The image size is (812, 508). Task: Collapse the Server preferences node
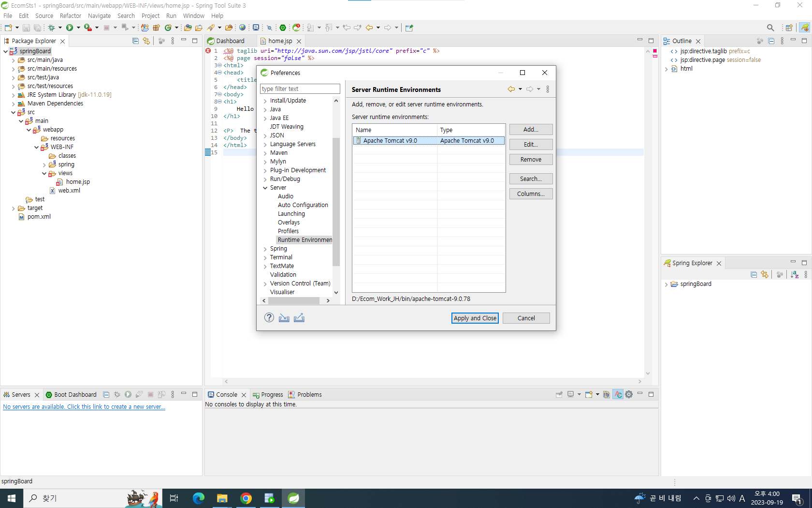coord(265,188)
